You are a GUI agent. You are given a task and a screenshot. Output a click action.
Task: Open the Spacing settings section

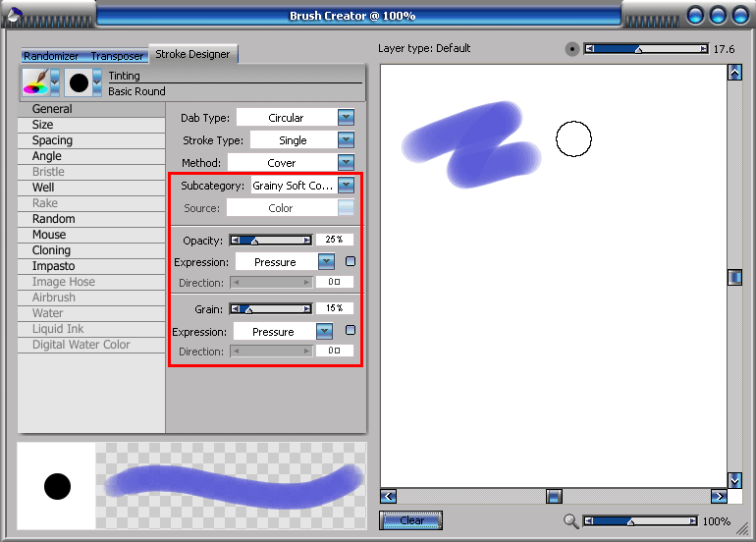tap(91, 140)
